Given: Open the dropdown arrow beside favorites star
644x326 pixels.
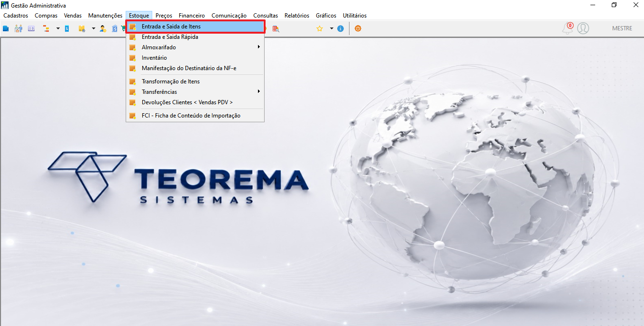Looking at the screenshot, I should 331,28.
